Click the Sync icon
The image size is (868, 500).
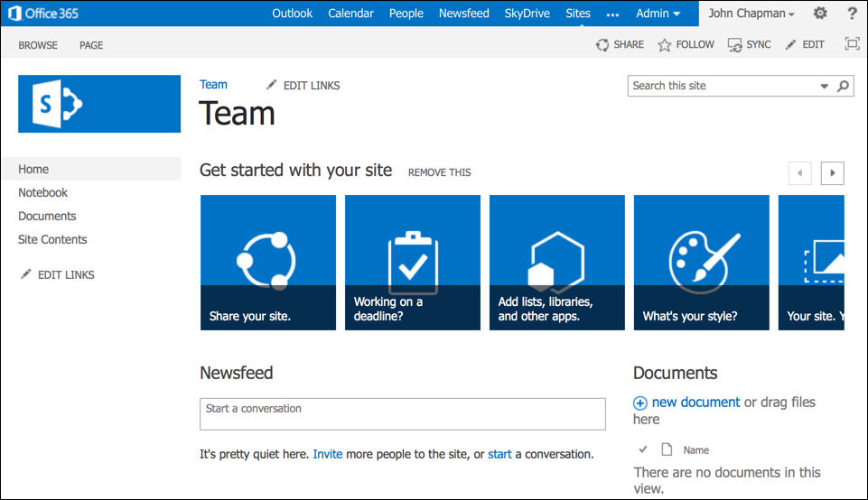[735, 45]
